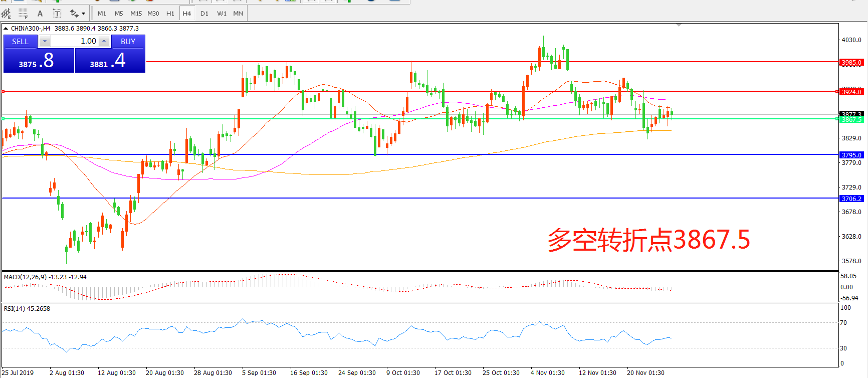
Task: Click the Arrows objects icon
Action: coord(74,14)
